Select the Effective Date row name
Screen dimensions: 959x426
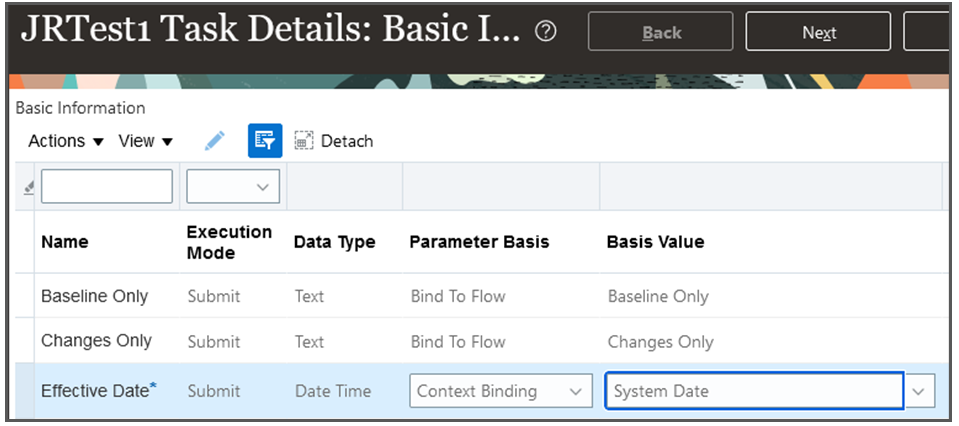[94, 391]
